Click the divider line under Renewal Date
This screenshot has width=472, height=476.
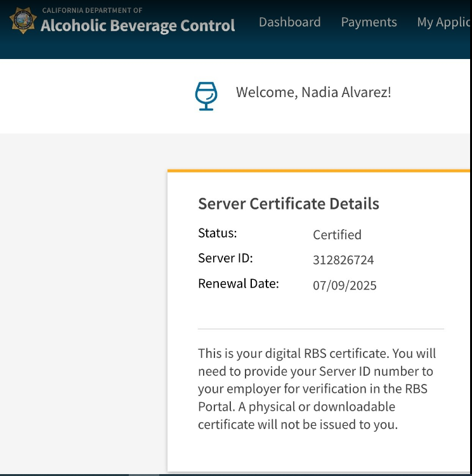pyautogui.click(x=320, y=329)
